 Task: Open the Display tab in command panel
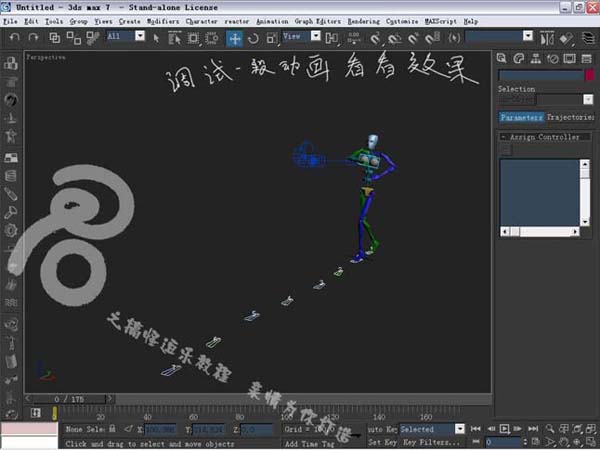point(568,59)
